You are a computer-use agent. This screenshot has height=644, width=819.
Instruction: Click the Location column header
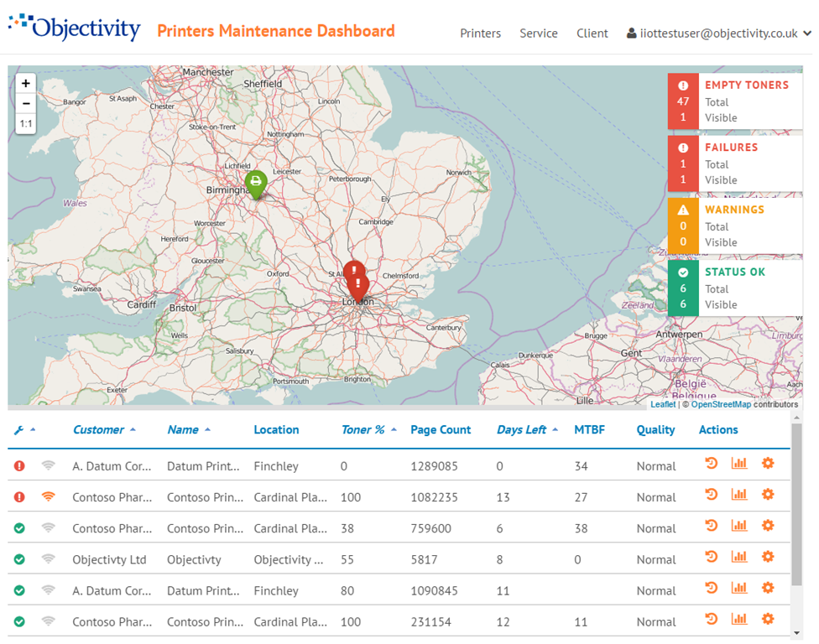276,430
